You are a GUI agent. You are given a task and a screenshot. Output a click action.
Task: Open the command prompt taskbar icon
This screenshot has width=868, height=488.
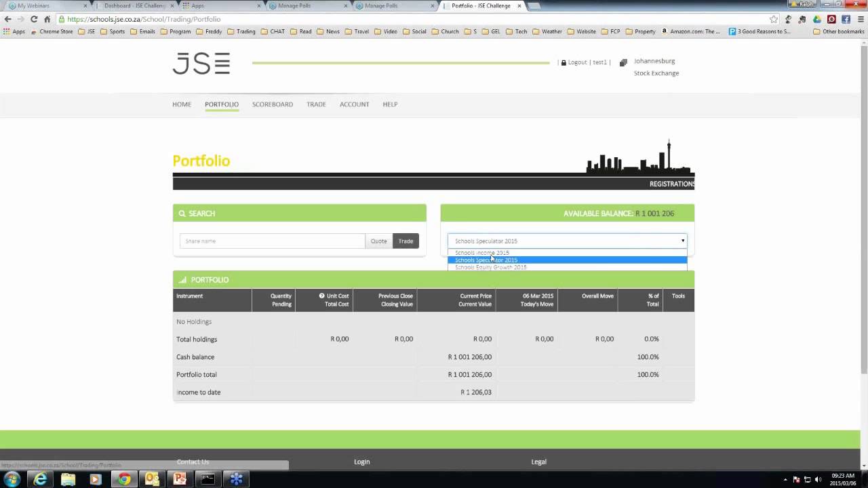(208, 479)
